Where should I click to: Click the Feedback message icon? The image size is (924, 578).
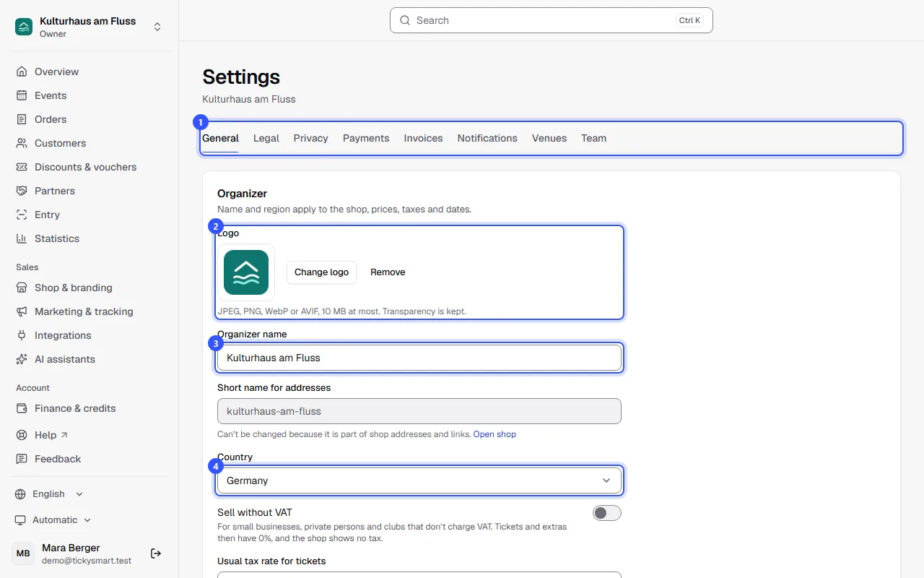(x=22, y=459)
